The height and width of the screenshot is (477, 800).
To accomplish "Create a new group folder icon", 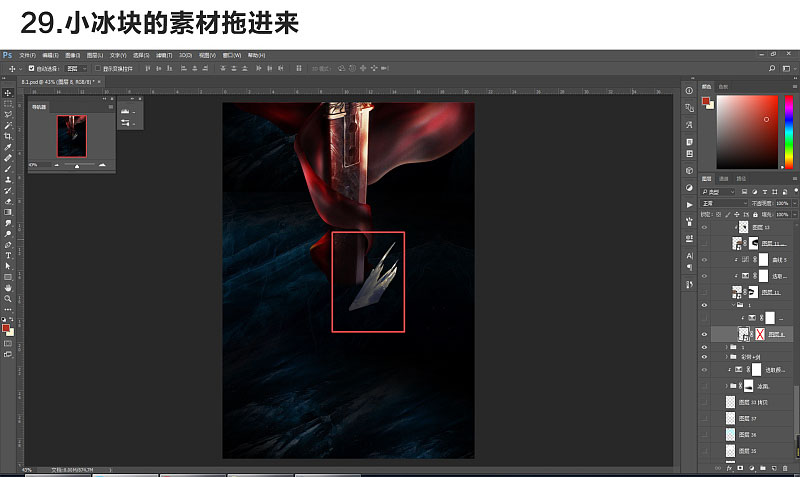I will pos(763,468).
